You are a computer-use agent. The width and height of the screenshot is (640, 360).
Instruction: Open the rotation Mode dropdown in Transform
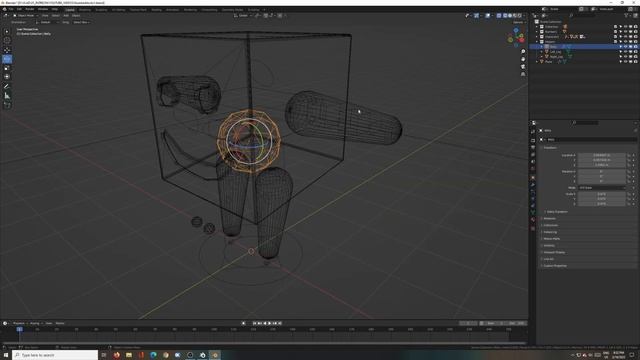601,188
